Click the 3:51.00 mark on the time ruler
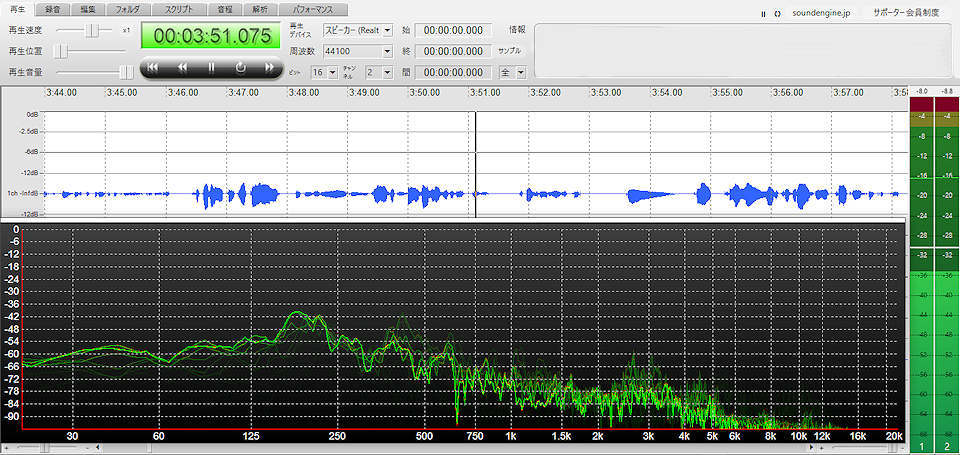Image resolution: width=960 pixels, height=455 pixels. [x=486, y=93]
